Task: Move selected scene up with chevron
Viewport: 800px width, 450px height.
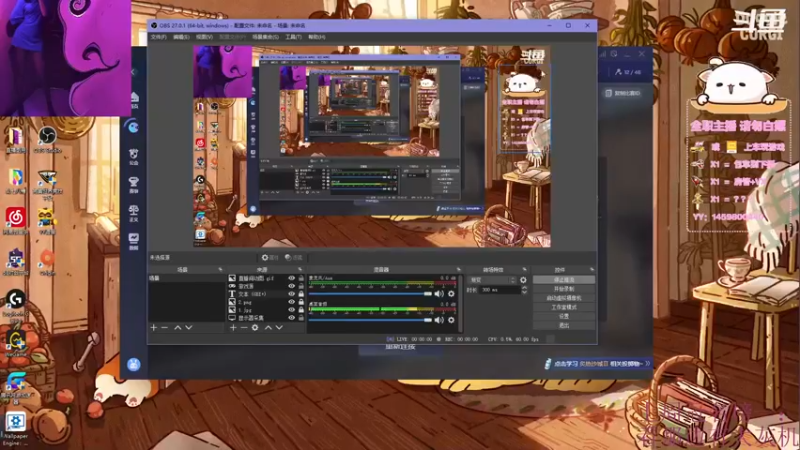Action: 178,328
